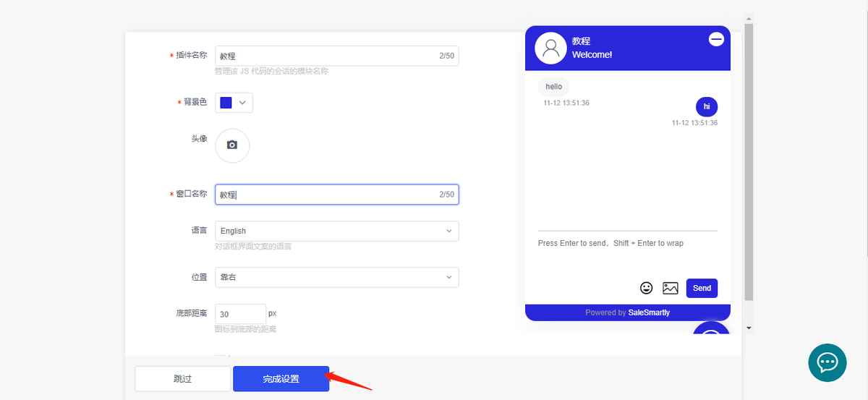Open background color picker swatch
This screenshot has height=400, width=868.
point(226,103)
